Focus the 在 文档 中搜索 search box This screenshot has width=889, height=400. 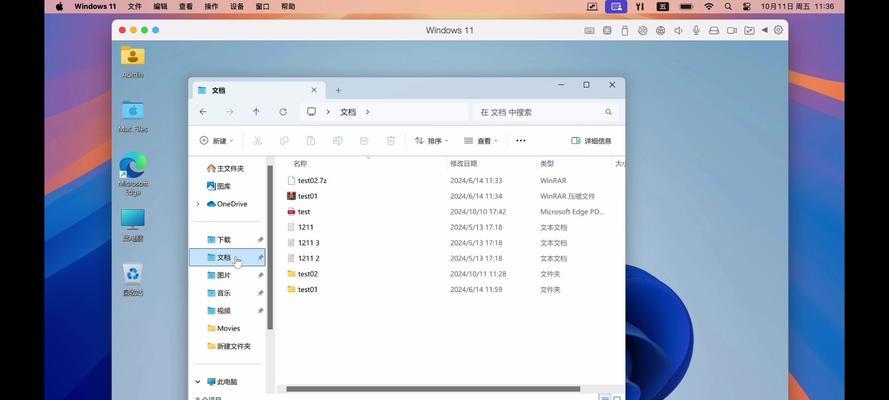(544, 112)
